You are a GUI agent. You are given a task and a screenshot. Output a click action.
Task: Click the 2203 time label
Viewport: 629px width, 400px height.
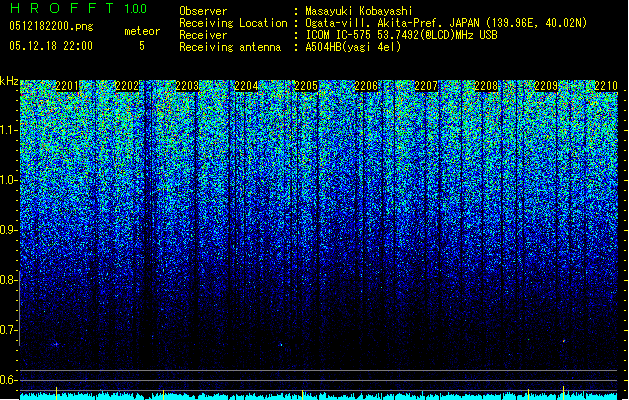pos(187,86)
